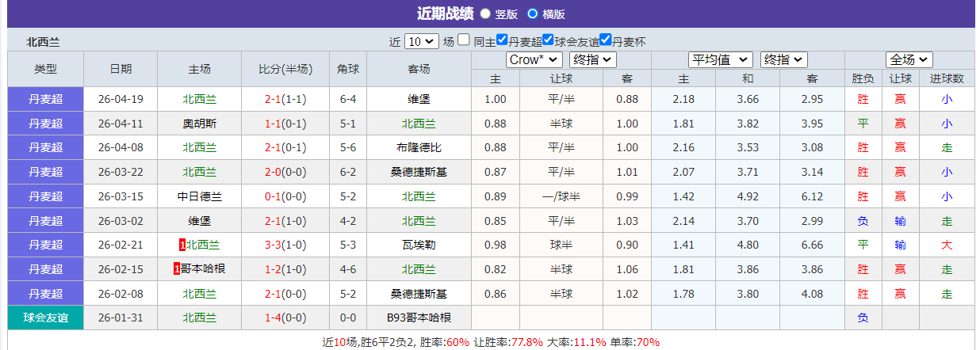
Task: Click the away team 维堡 in the 26-04-19 row
Action: pos(419,99)
